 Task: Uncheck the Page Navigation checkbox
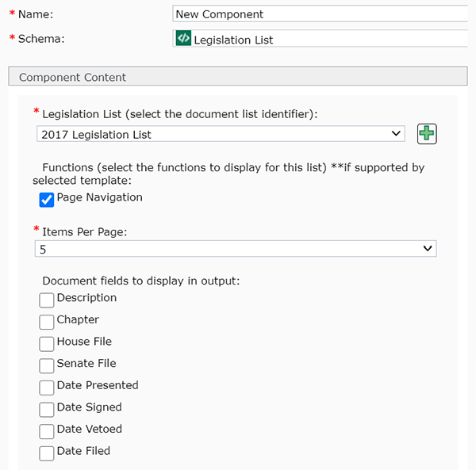click(47, 200)
